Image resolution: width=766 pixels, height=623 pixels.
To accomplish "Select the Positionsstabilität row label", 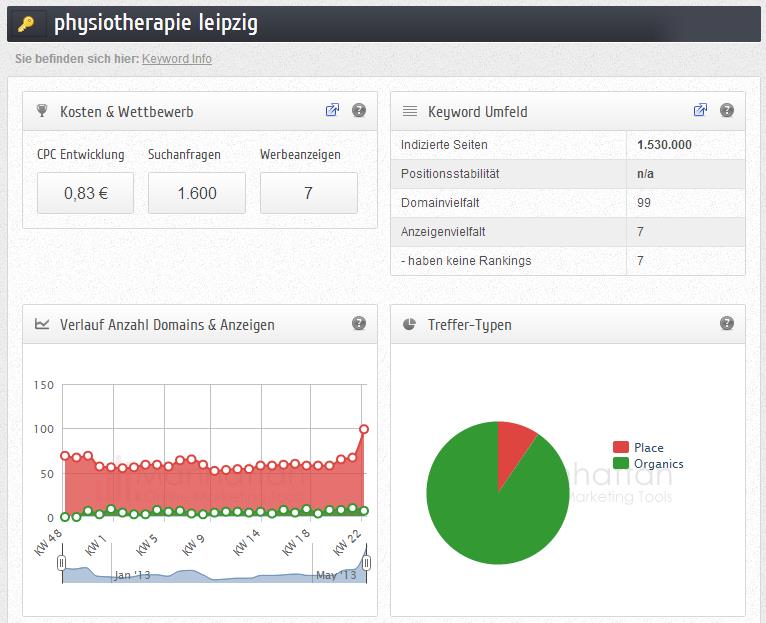I will 450,174.
